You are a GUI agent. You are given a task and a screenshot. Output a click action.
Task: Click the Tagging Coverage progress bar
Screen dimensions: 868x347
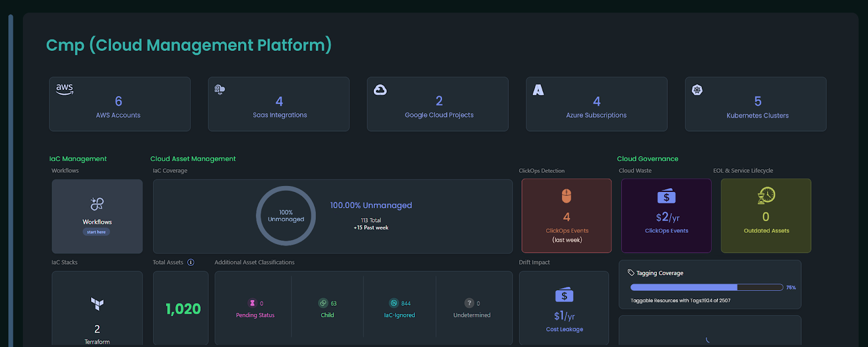pyautogui.click(x=706, y=287)
